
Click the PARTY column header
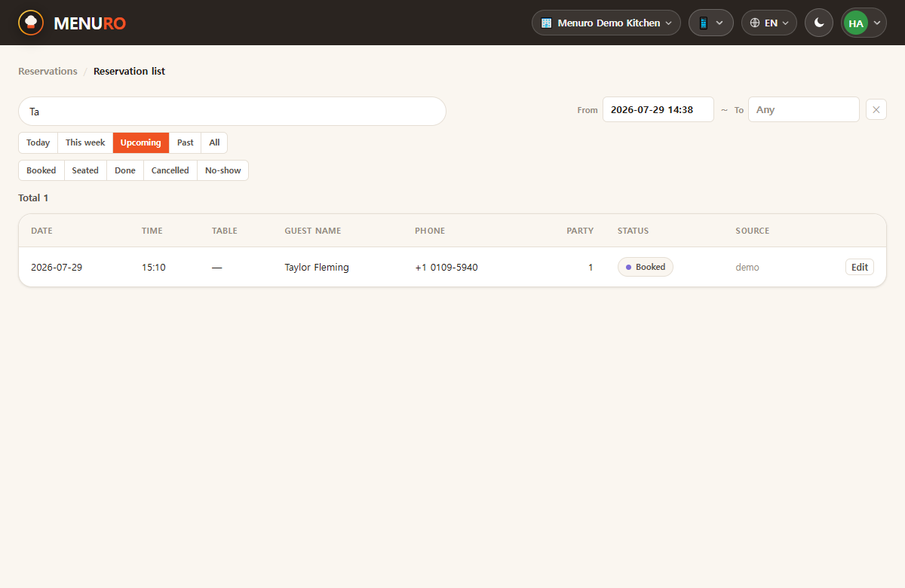coord(580,231)
